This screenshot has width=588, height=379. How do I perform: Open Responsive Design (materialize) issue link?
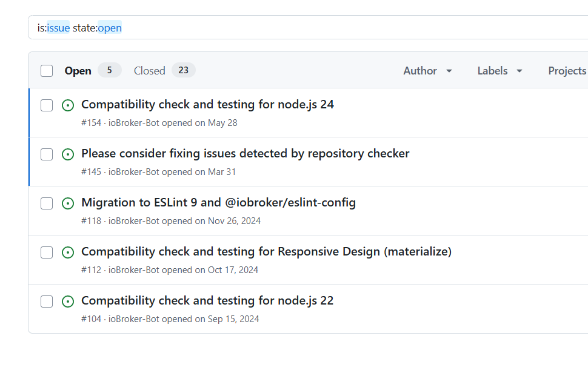tap(266, 251)
